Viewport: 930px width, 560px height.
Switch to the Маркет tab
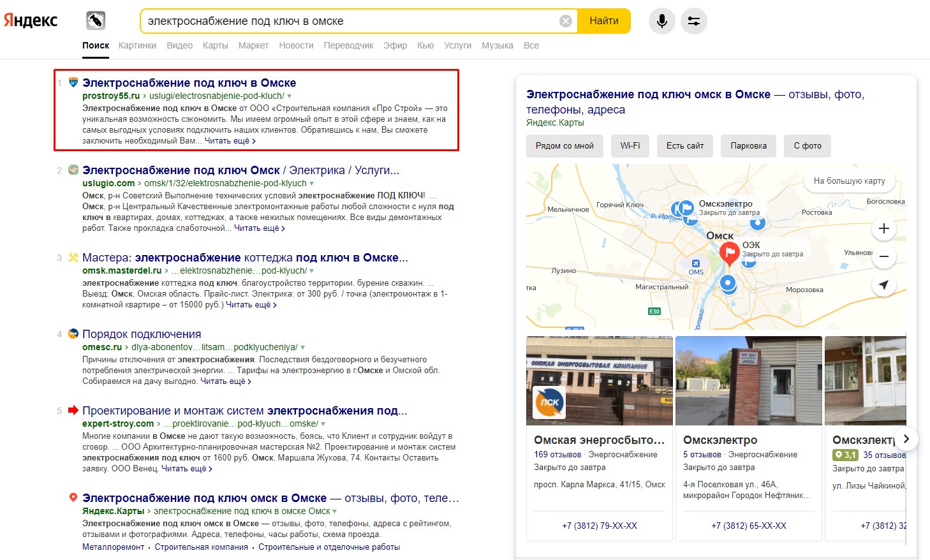(x=253, y=45)
